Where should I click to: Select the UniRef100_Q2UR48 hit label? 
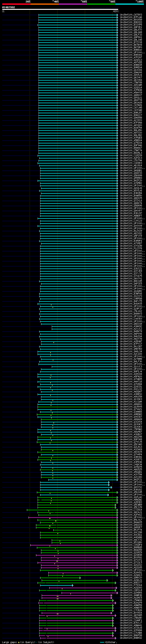(x=131, y=555)
